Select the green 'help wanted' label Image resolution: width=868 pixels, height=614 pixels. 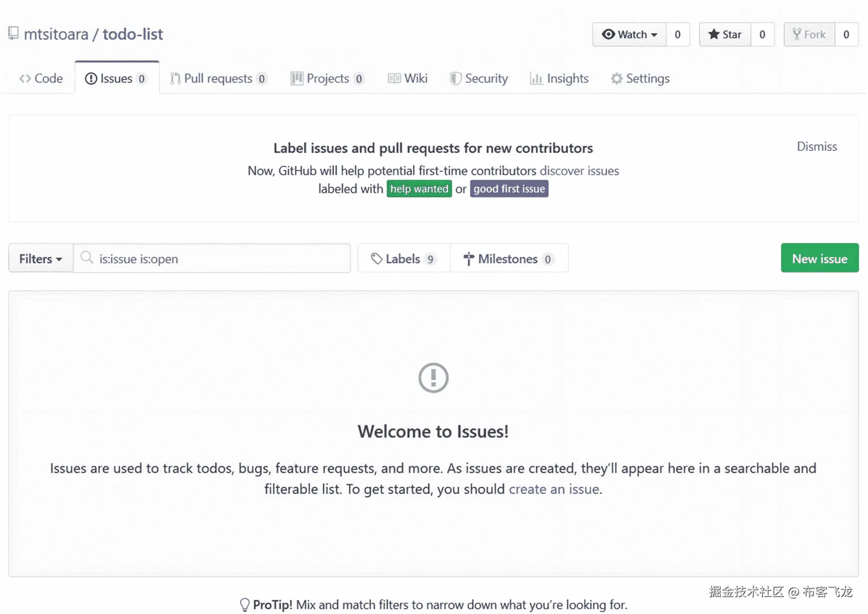(x=419, y=189)
